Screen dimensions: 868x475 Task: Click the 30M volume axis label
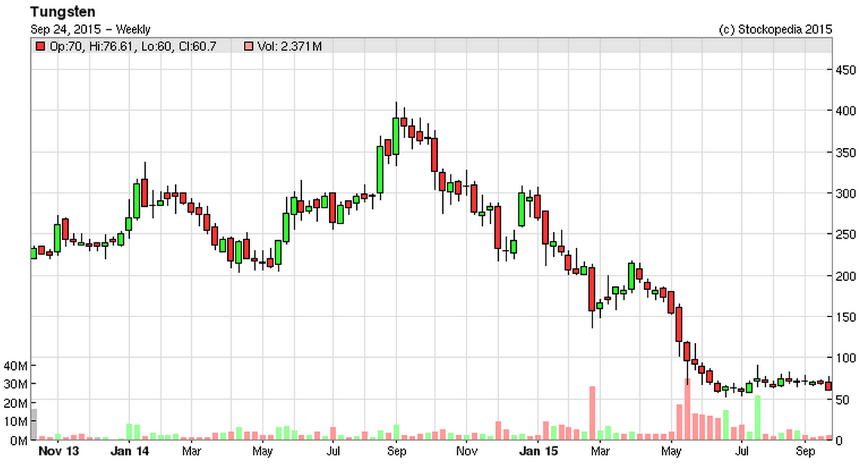[15, 384]
